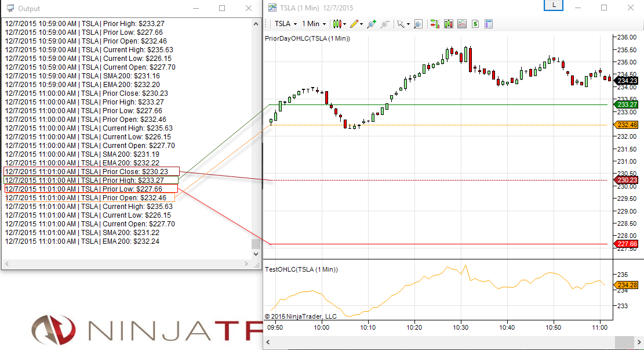Screen dimensions: 644x350
Task: Click the zoom frame magnifier icon
Action: pyautogui.click(x=418, y=24)
